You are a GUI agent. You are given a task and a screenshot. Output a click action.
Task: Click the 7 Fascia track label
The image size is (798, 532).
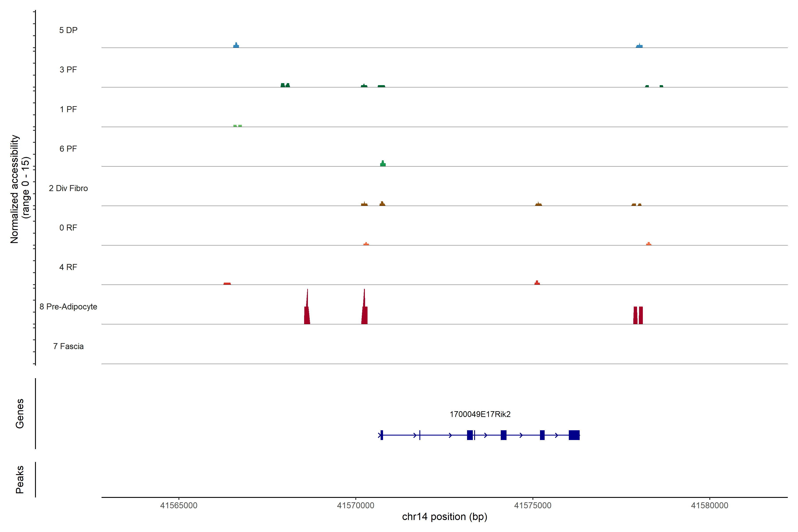[x=68, y=346]
